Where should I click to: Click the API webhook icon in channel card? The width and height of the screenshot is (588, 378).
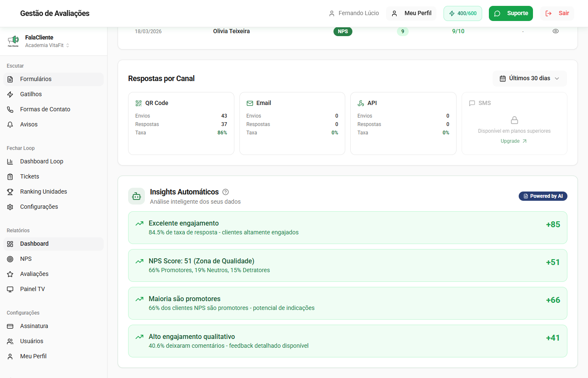[x=361, y=103]
